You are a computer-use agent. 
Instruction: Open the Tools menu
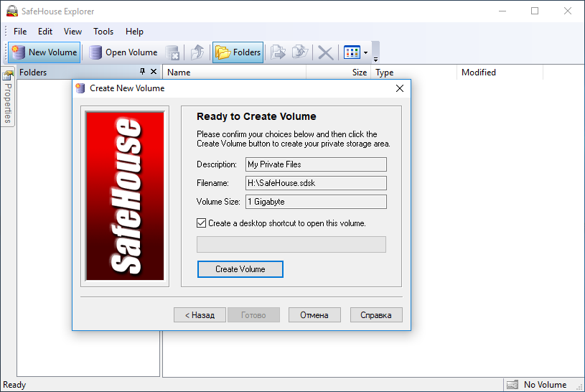point(103,32)
